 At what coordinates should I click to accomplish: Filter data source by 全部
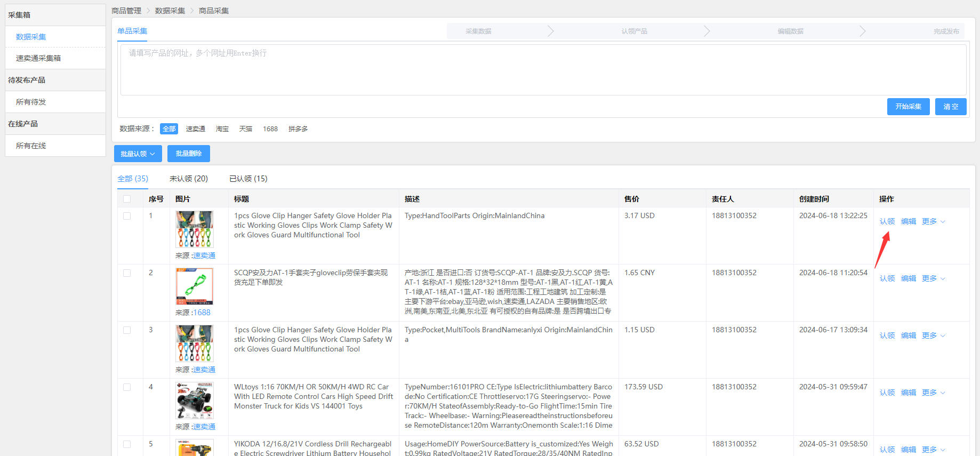coord(169,129)
